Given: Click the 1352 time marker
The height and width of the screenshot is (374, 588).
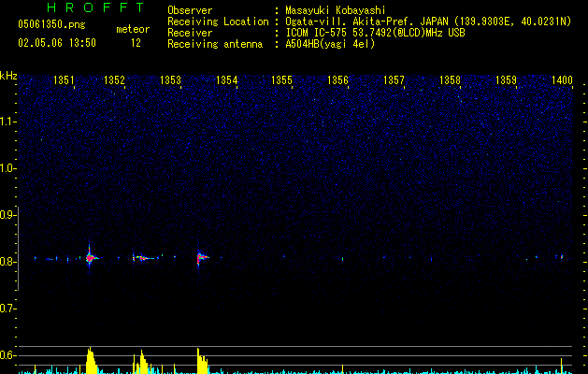Looking at the screenshot, I should [x=114, y=79].
